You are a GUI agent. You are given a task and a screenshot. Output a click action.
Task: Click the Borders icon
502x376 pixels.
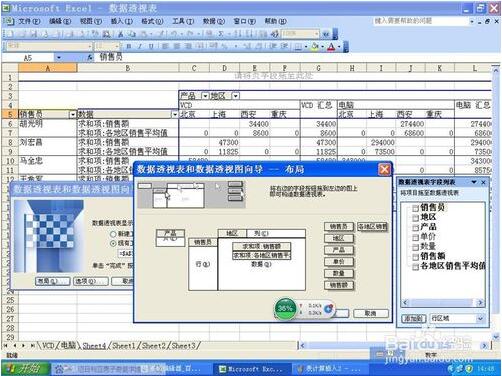[299, 47]
